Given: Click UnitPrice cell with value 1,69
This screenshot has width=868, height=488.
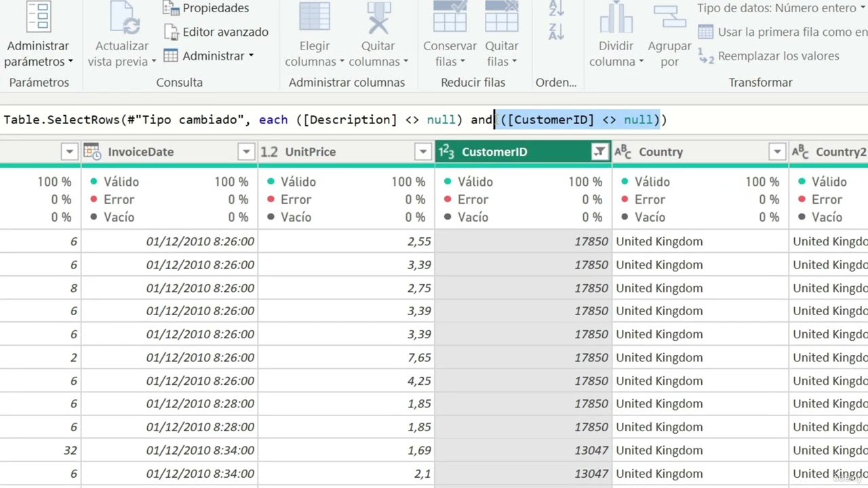Looking at the screenshot, I should tap(346, 450).
